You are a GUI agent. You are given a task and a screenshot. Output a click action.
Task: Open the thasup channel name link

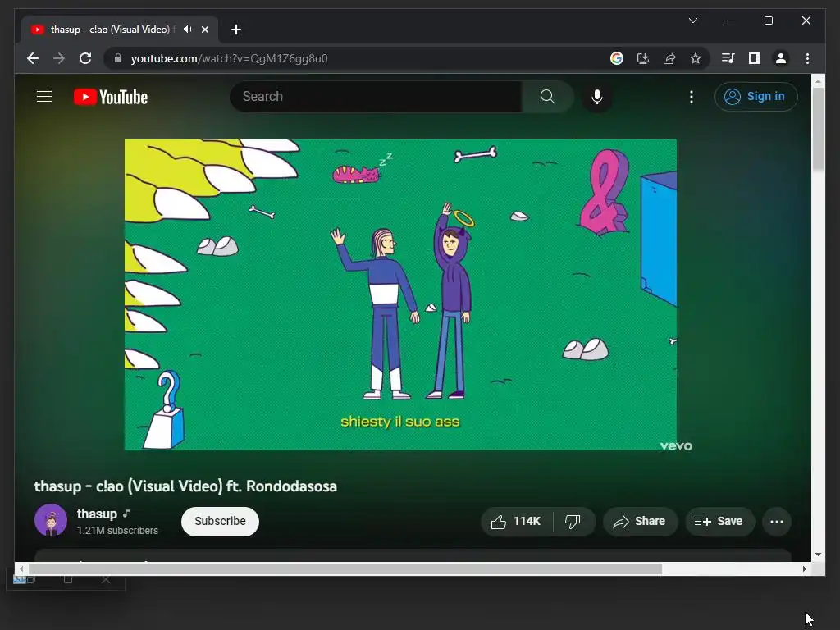point(97,514)
